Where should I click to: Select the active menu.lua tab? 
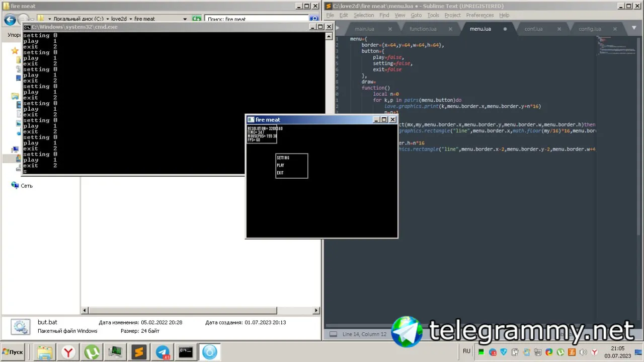click(480, 29)
